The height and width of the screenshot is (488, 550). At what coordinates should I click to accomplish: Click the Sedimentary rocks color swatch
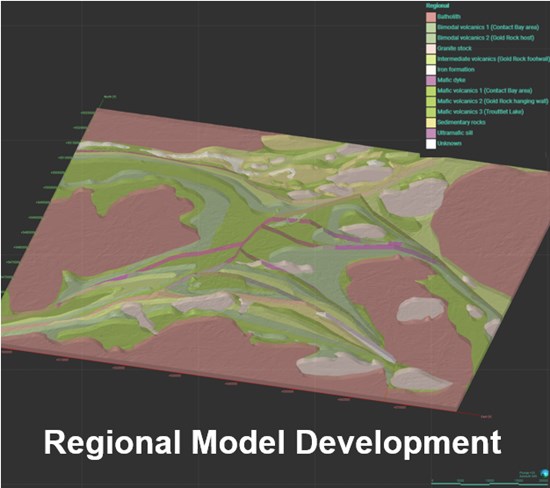pos(431,122)
